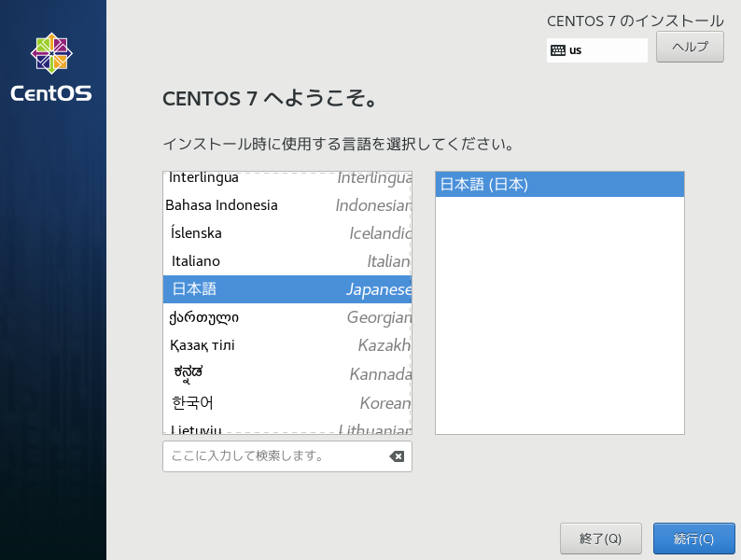Viewport: 741px width, 560px height.
Task: Choose Íslenska from the language list
Action: (x=287, y=233)
